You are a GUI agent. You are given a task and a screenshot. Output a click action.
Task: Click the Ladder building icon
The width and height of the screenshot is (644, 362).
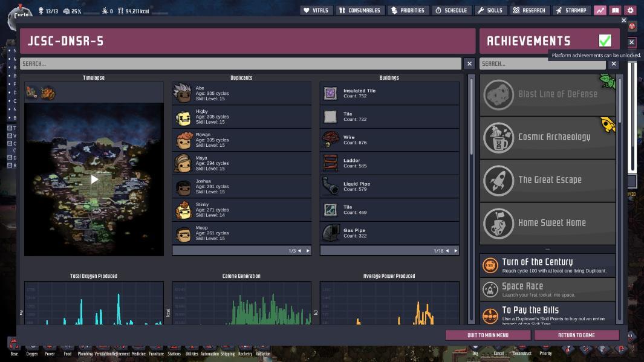[x=330, y=163]
